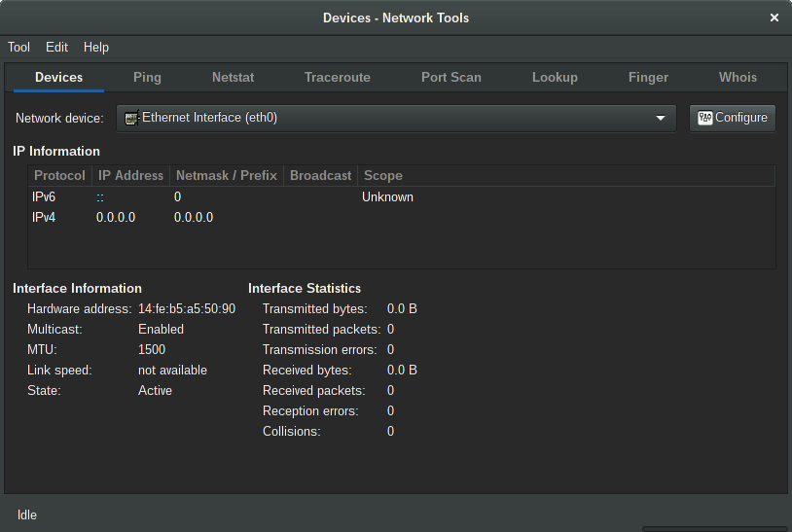Click the Reception errors value
The image size is (792, 532).
pyautogui.click(x=390, y=410)
